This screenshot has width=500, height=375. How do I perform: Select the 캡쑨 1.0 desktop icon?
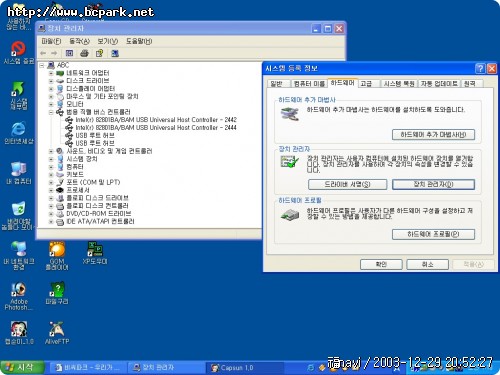(19, 333)
